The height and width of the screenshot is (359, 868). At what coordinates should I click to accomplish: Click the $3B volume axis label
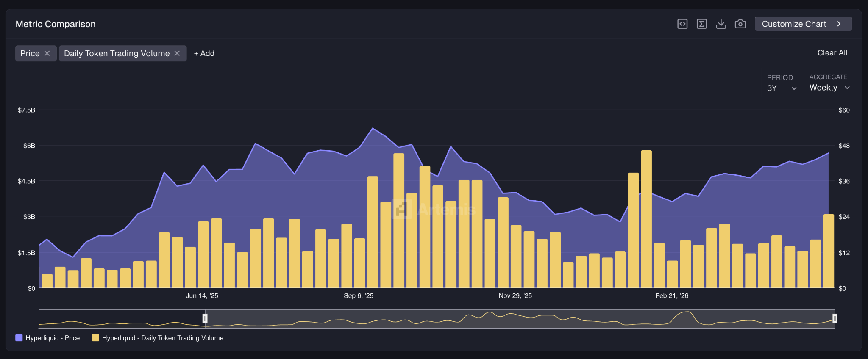29,217
